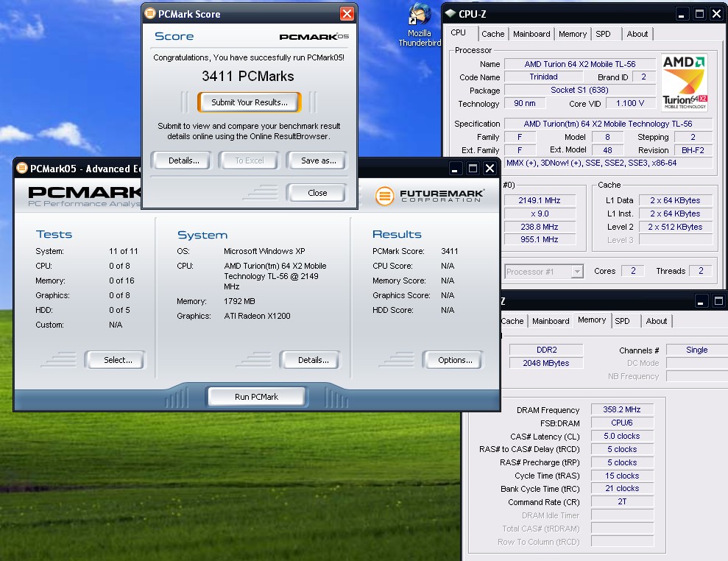Minimize the PCMark05 main window

tap(455, 168)
